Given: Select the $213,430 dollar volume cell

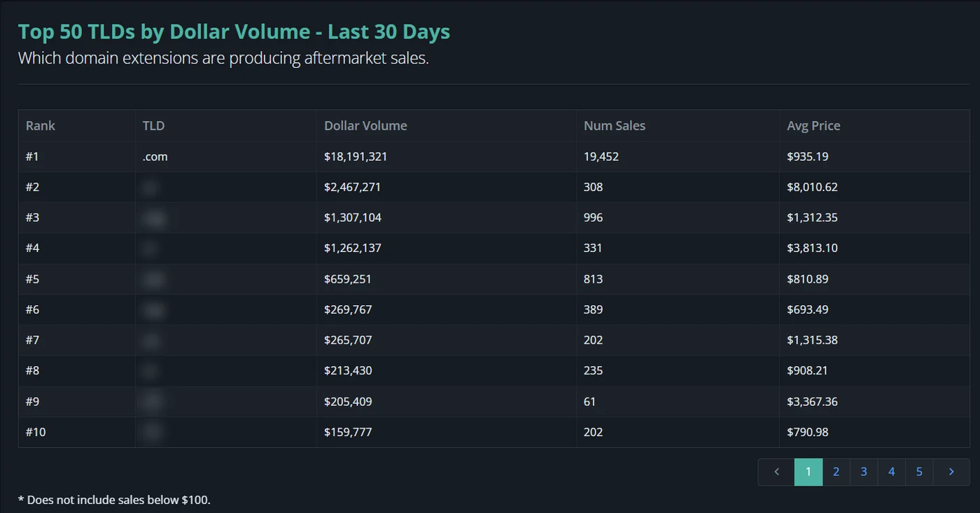Looking at the screenshot, I should pyautogui.click(x=447, y=371).
